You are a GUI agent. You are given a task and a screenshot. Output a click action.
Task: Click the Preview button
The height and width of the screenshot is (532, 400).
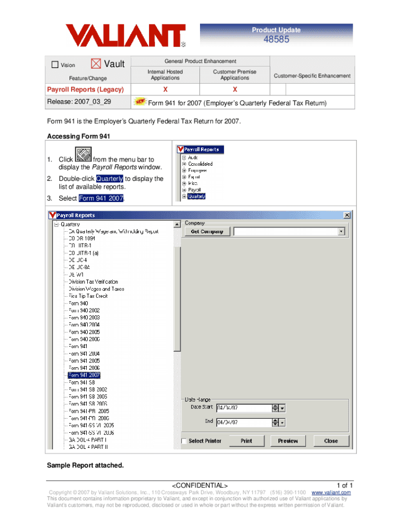[288, 441]
